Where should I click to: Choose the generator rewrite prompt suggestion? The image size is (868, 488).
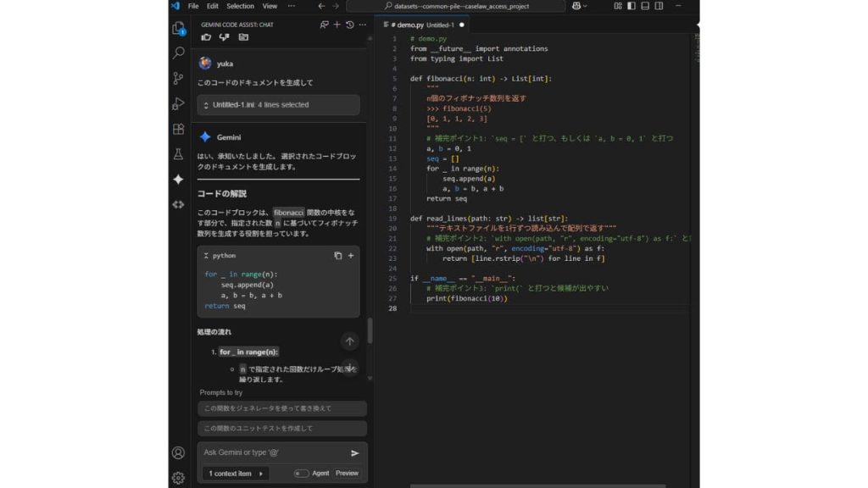point(282,408)
